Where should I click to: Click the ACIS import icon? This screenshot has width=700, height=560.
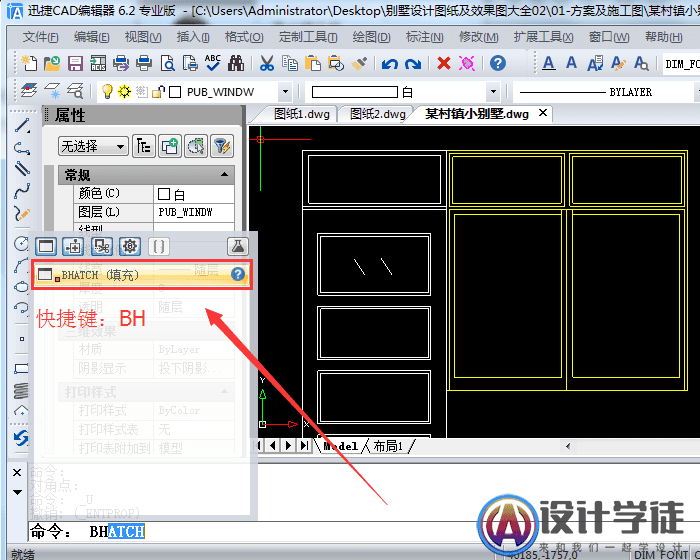click(98, 63)
